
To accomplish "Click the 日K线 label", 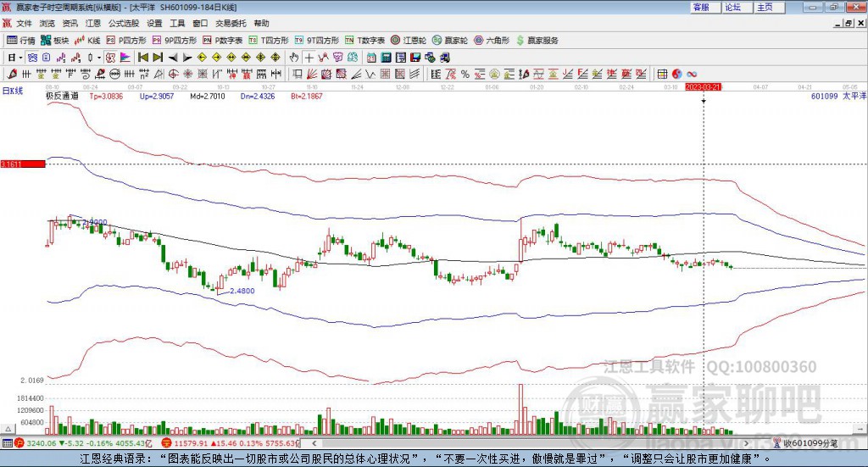I will [13, 91].
